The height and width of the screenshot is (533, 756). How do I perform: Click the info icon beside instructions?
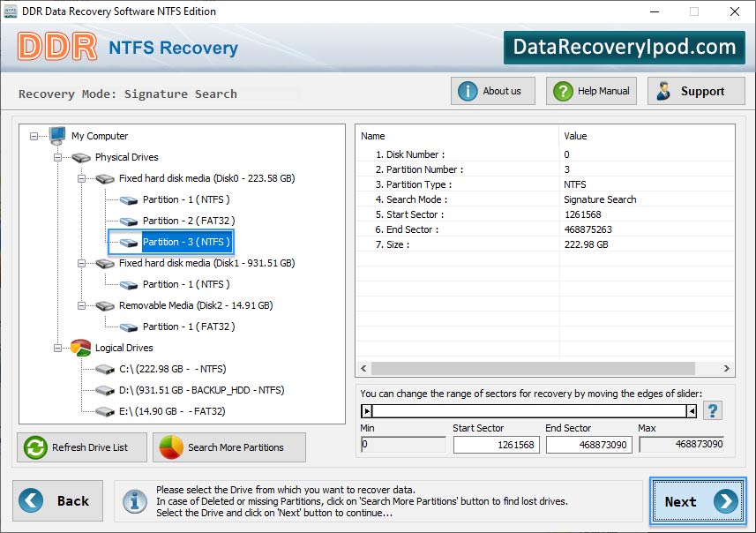pos(135,501)
